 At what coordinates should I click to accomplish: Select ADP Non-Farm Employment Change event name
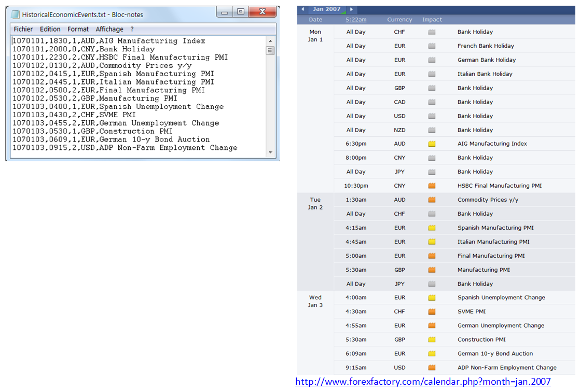[507, 368]
